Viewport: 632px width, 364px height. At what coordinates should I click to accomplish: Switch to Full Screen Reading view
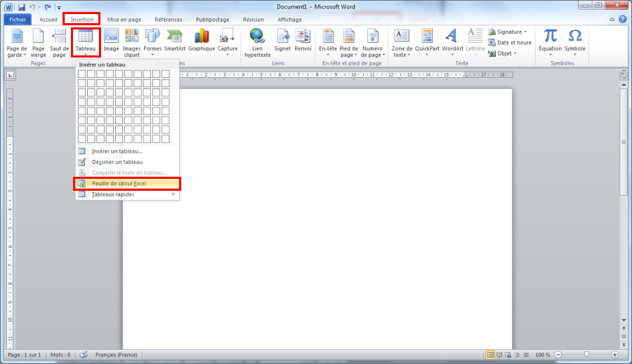click(499, 355)
